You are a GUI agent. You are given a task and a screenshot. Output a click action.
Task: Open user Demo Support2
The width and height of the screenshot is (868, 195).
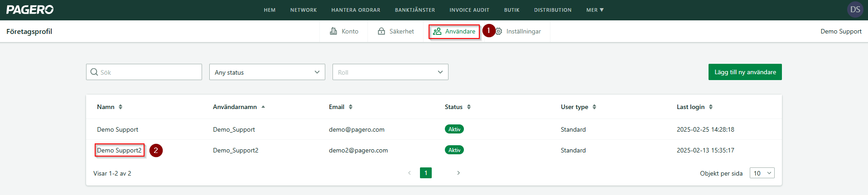tap(119, 150)
